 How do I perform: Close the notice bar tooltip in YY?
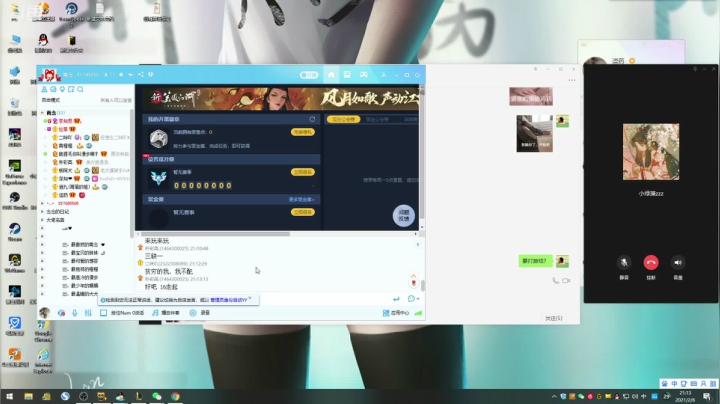click(250, 298)
